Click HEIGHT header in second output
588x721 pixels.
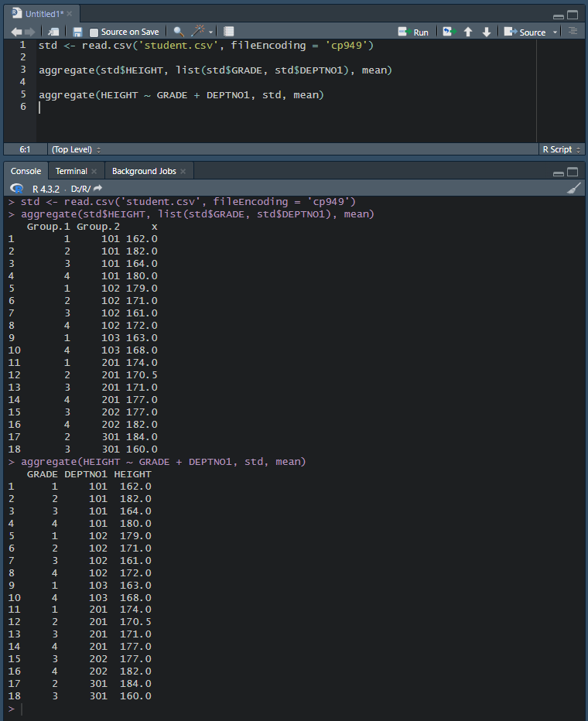click(x=132, y=474)
